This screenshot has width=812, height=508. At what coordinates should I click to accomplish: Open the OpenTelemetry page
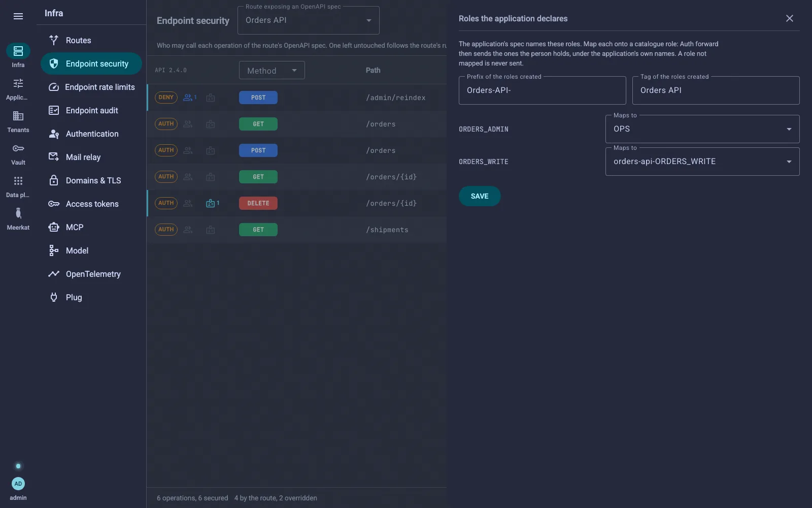tap(91, 274)
